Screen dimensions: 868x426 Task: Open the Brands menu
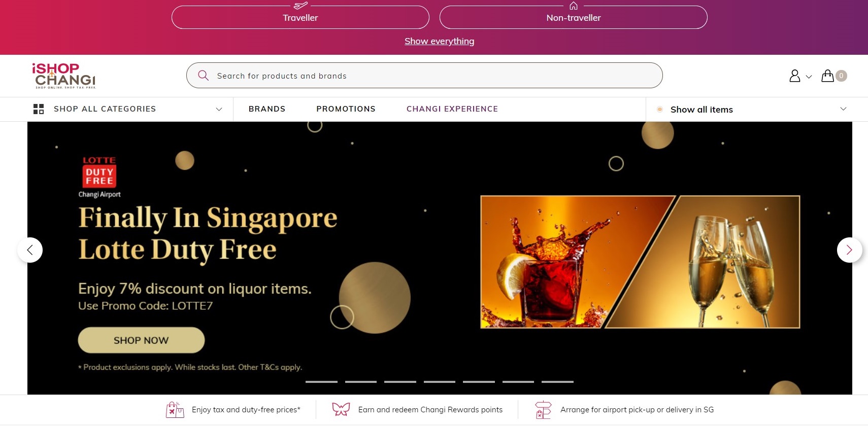(267, 109)
